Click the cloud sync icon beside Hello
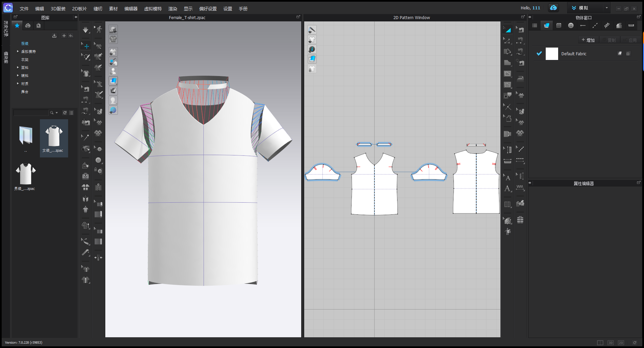644x348 pixels. click(553, 8)
